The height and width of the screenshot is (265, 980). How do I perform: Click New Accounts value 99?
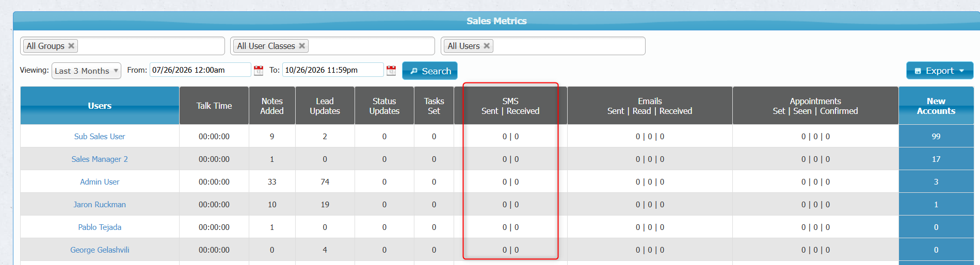click(936, 137)
